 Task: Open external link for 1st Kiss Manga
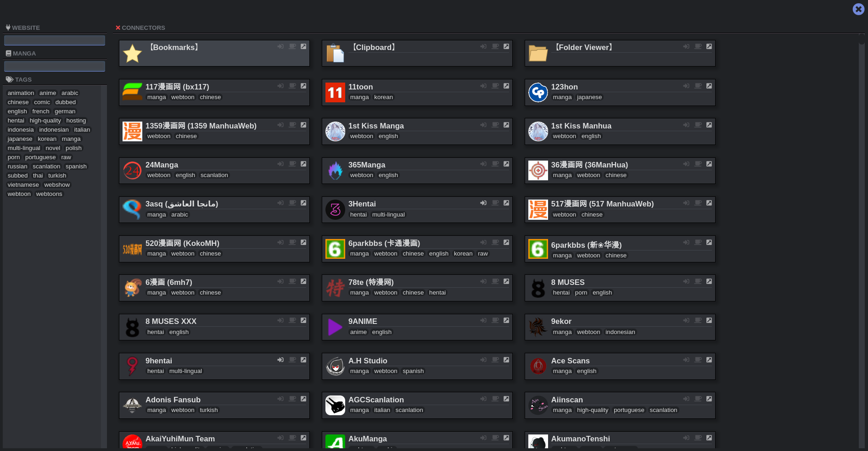point(506,125)
